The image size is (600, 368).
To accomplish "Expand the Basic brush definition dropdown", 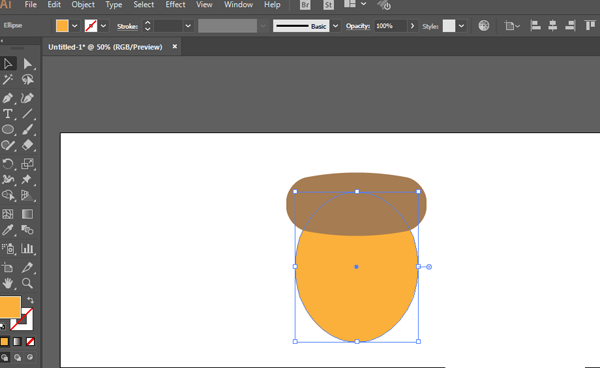I will pyautogui.click(x=336, y=26).
